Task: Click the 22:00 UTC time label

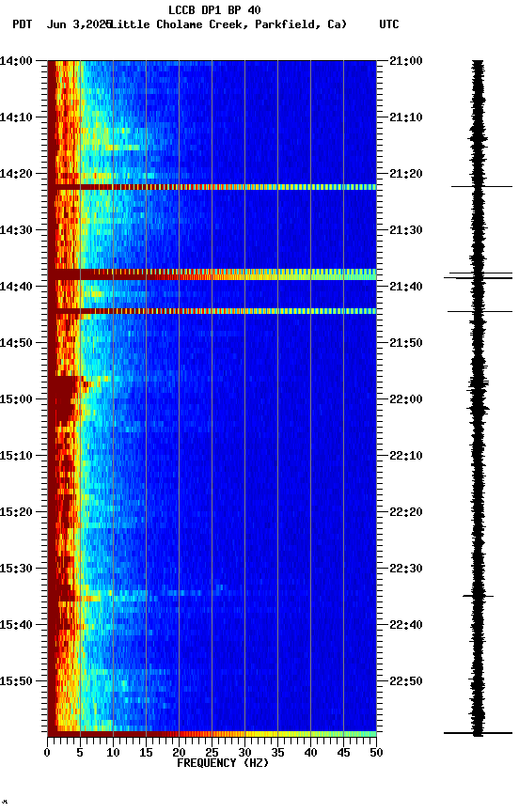Action: 406,399
